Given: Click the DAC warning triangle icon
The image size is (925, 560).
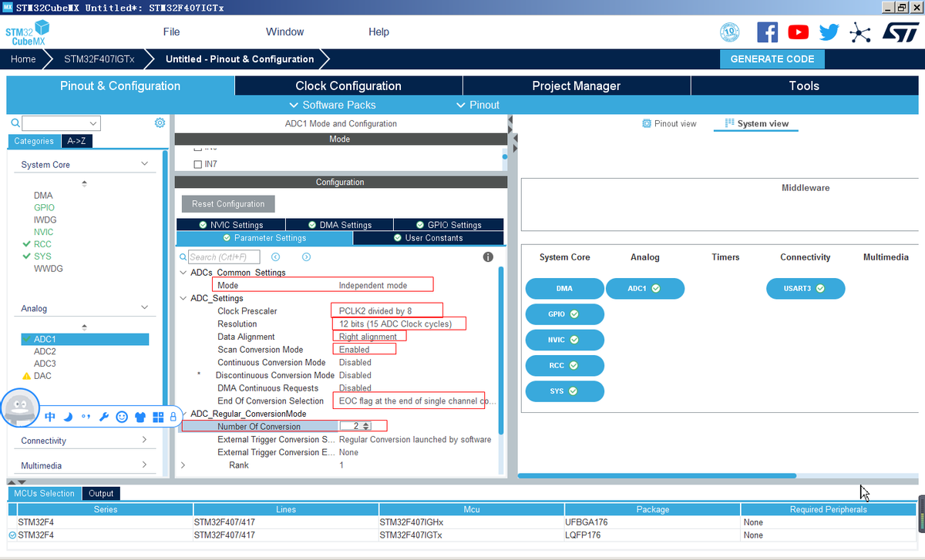Looking at the screenshot, I should (x=26, y=376).
